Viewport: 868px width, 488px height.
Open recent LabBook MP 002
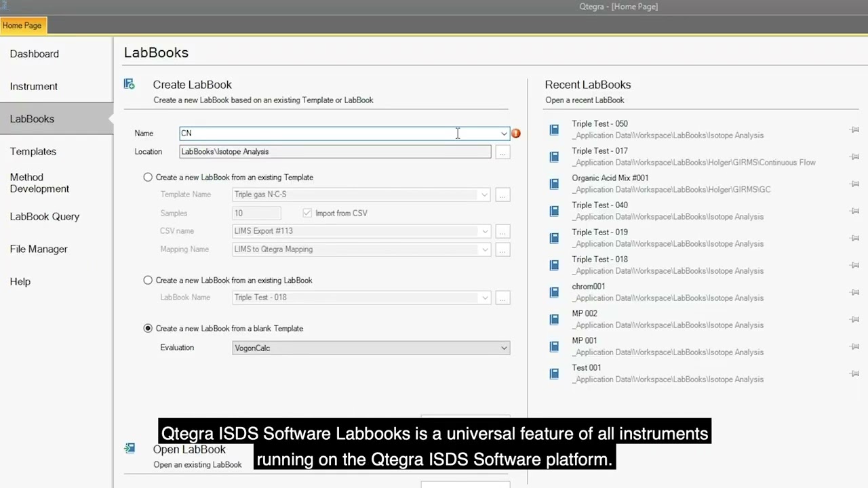point(585,314)
